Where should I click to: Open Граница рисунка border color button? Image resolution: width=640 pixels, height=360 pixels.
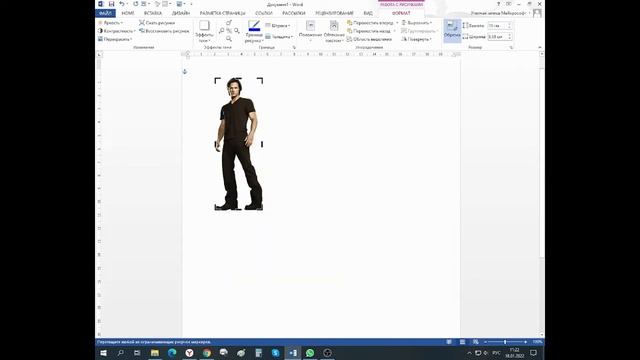click(x=254, y=32)
